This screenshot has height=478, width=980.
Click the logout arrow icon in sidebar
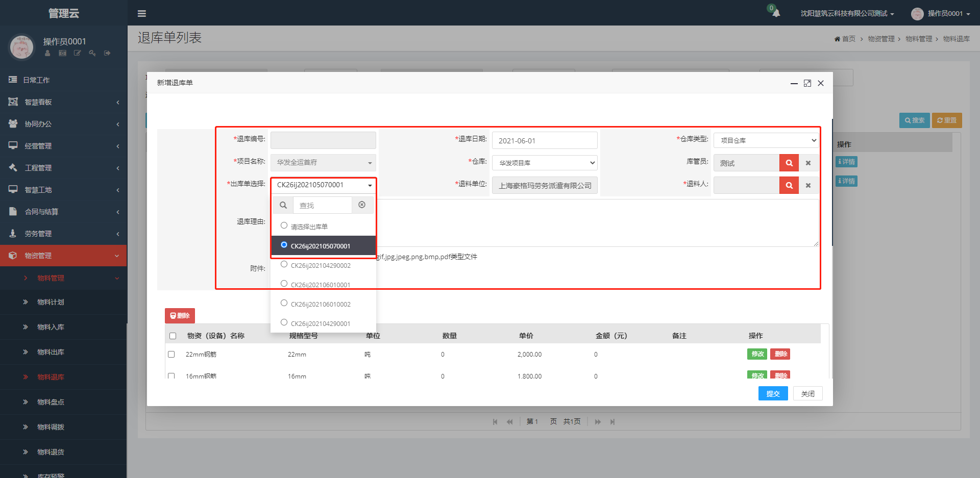[107, 53]
